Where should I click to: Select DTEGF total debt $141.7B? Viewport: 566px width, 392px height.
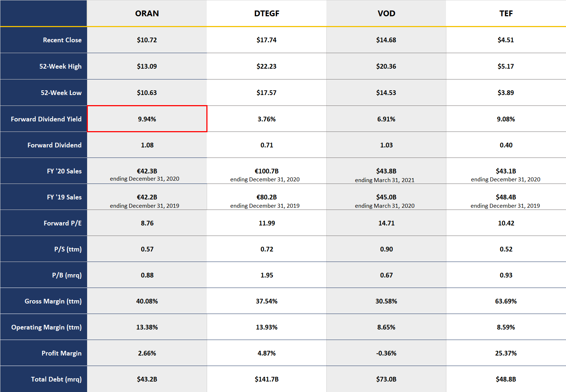click(267, 379)
